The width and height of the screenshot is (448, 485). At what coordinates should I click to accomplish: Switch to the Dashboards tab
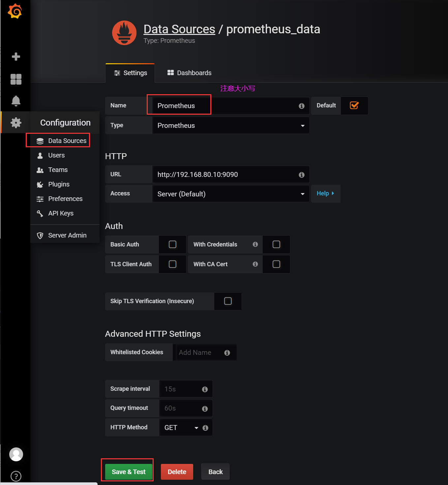click(189, 73)
